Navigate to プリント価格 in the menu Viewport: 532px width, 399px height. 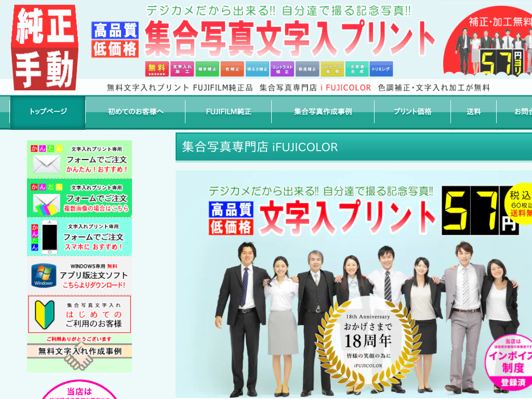coord(413,112)
